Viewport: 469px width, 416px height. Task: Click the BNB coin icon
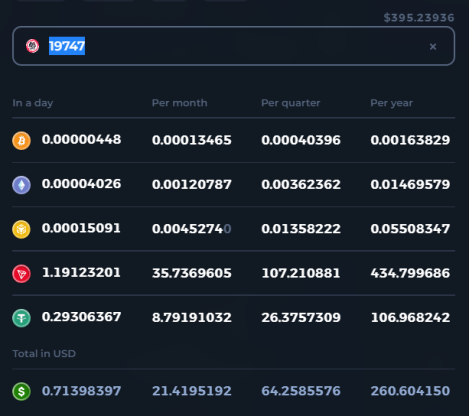[x=21, y=229]
